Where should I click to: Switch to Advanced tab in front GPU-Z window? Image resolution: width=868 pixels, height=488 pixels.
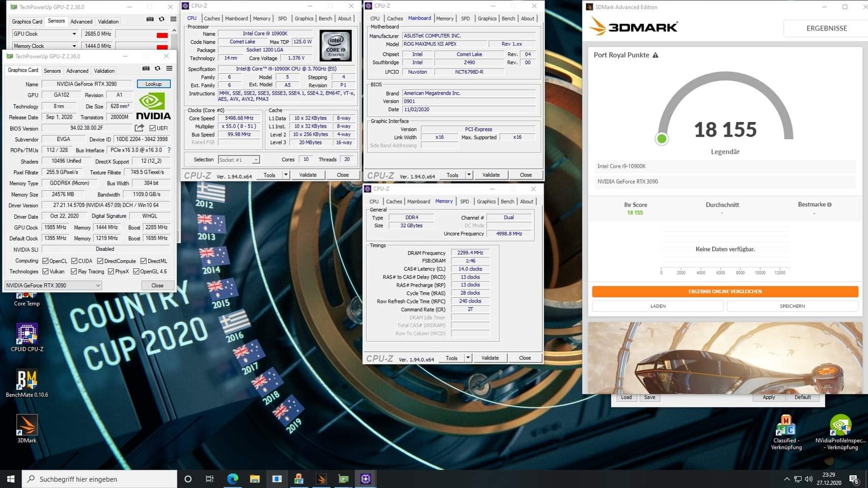tap(77, 71)
